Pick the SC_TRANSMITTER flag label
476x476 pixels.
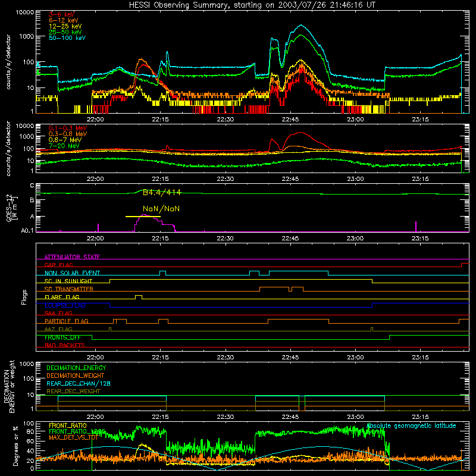click(x=69, y=289)
